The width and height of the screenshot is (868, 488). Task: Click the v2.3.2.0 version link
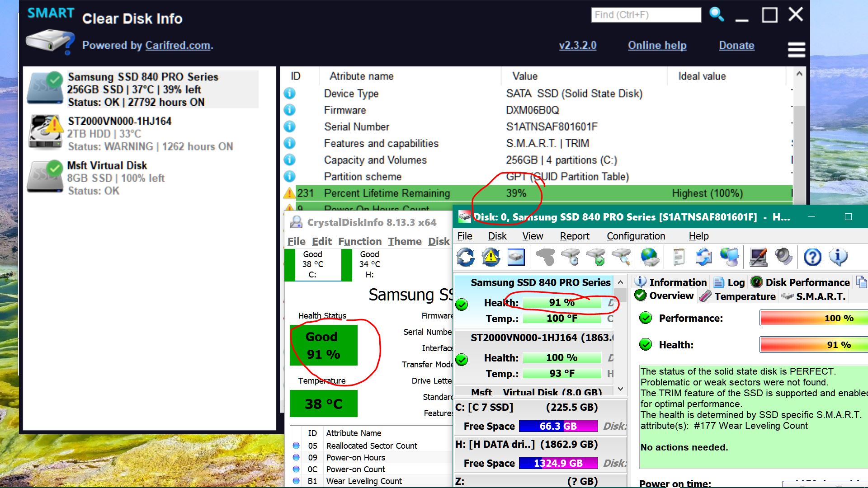tap(578, 45)
